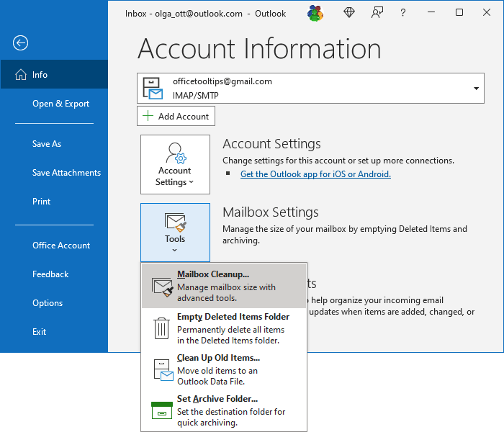
Task: Click the Mailbox Settings heading
Action: click(x=270, y=212)
